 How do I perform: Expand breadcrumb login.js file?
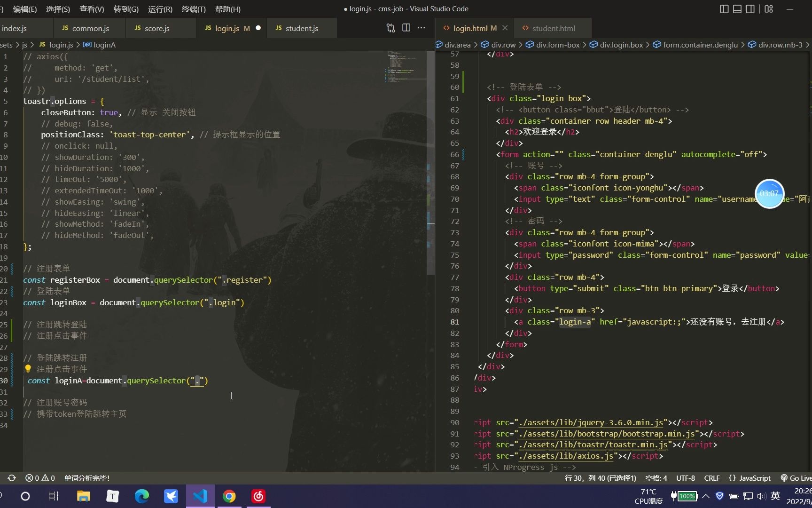pyautogui.click(x=56, y=45)
